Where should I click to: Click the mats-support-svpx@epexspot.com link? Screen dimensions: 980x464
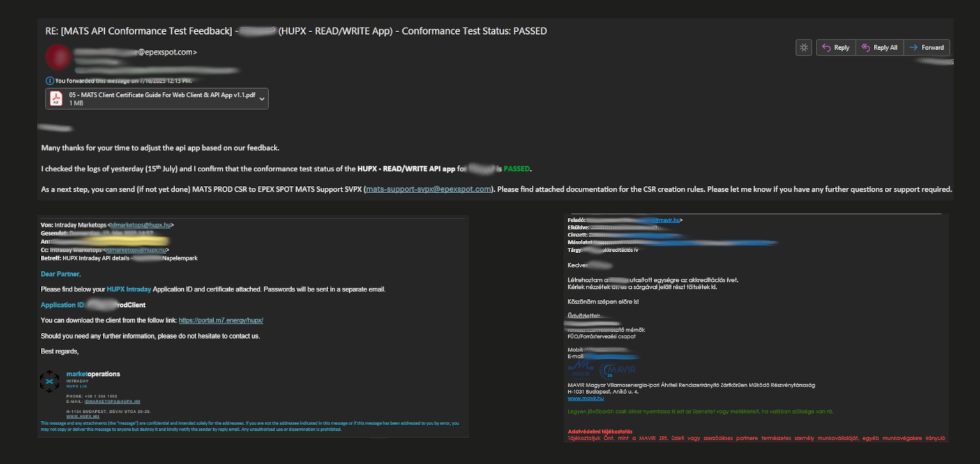428,189
